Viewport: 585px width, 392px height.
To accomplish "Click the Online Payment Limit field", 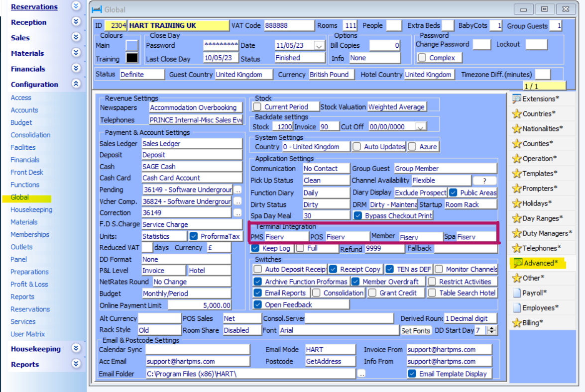I will (x=200, y=305).
